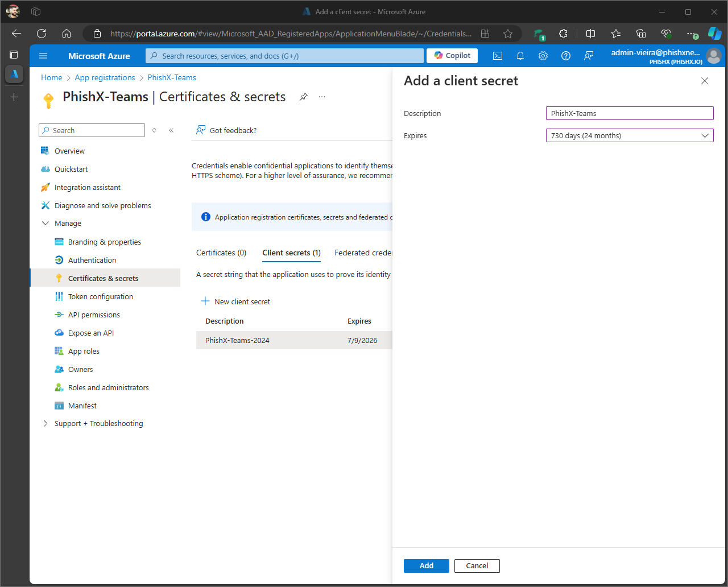Click New client secret
Screen dimensions: 728x587
pyautogui.click(x=236, y=301)
